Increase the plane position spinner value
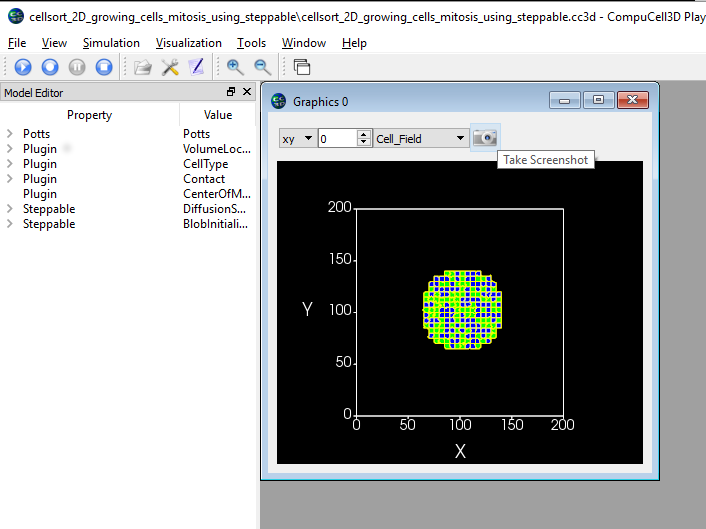The width and height of the screenshot is (706, 529). pos(364,134)
